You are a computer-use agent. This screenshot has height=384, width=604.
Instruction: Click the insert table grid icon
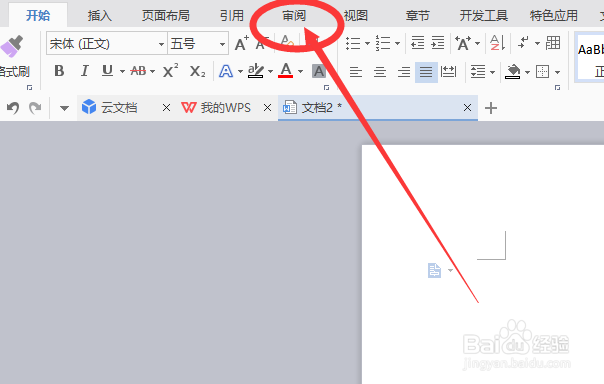coord(553,43)
